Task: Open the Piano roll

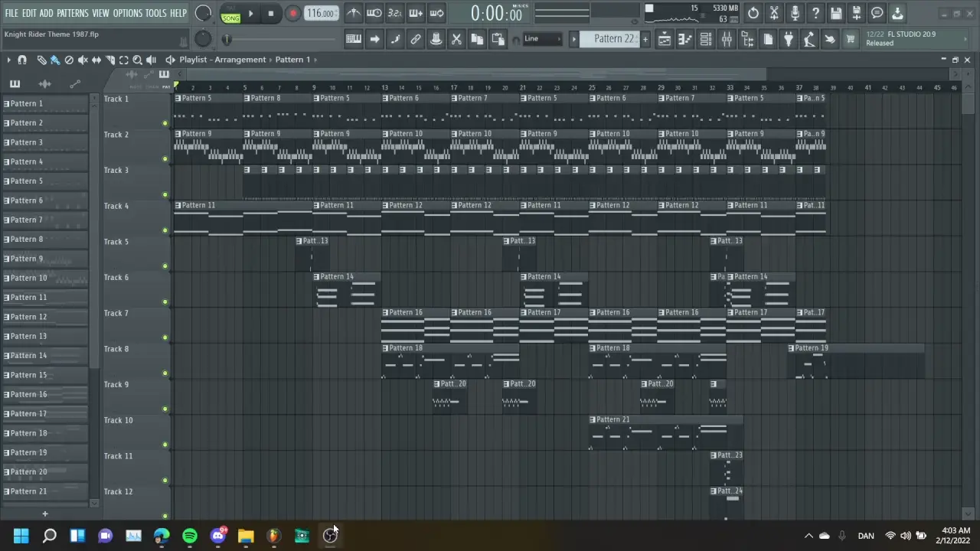Action: (x=686, y=39)
